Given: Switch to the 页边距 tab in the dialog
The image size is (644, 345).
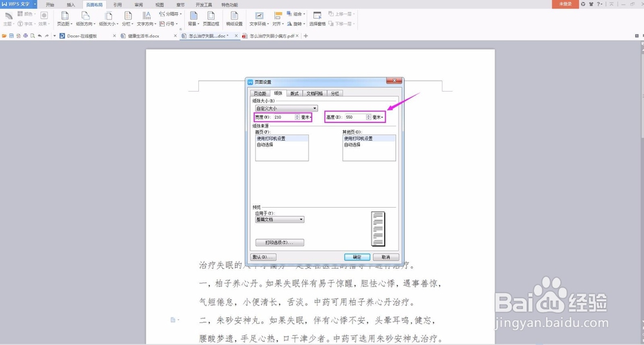Looking at the screenshot, I should pyautogui.click(x=260, y=94).
